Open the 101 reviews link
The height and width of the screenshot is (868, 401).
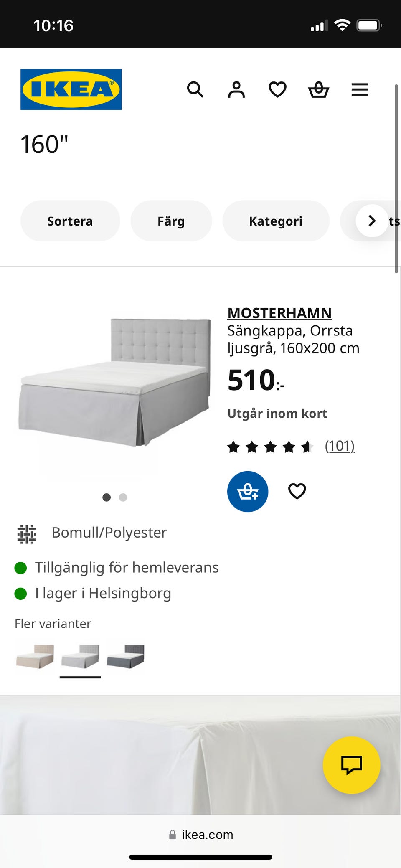tap(340, 446)
